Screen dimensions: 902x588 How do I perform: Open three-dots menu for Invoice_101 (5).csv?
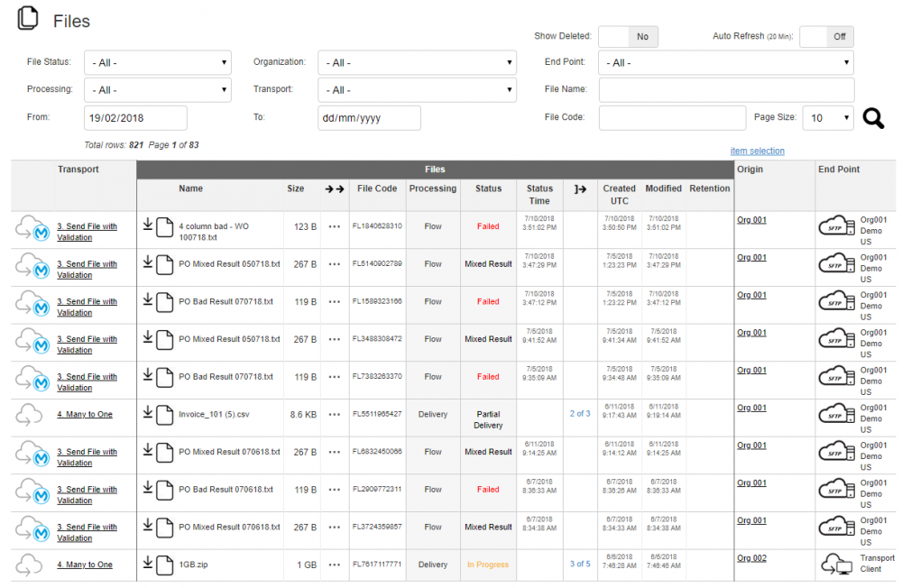pyautogui.click(x=335, y=415)
